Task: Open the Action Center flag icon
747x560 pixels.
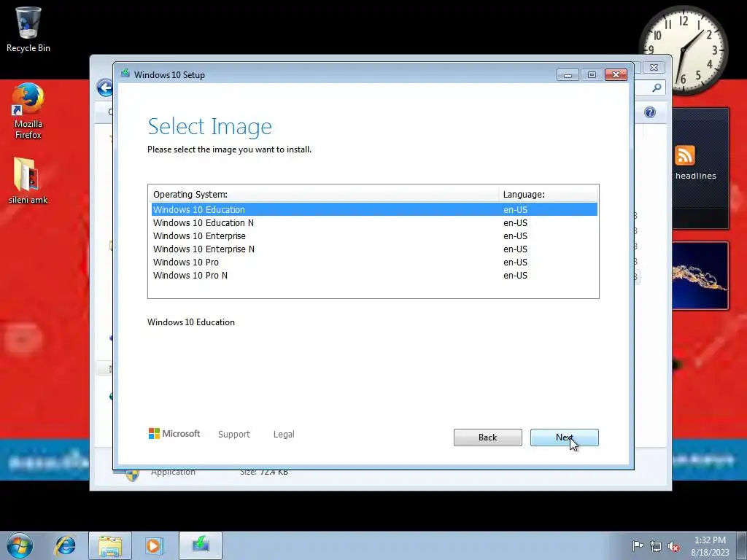Action: coord(638,546)
